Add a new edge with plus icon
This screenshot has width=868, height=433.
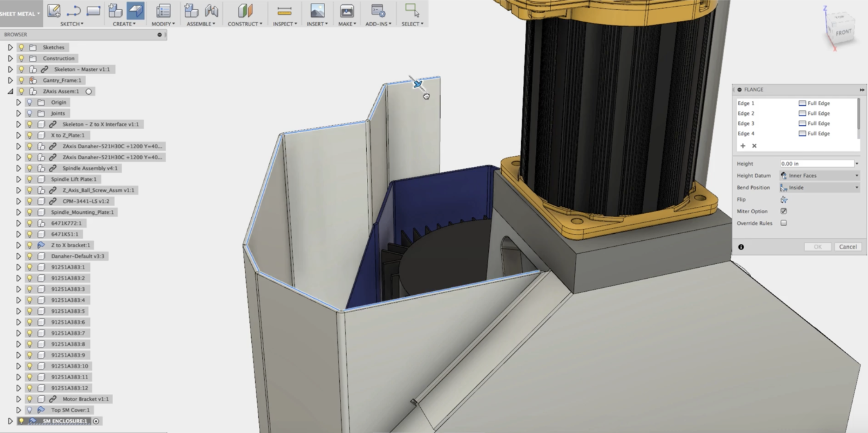click(743, 146)
